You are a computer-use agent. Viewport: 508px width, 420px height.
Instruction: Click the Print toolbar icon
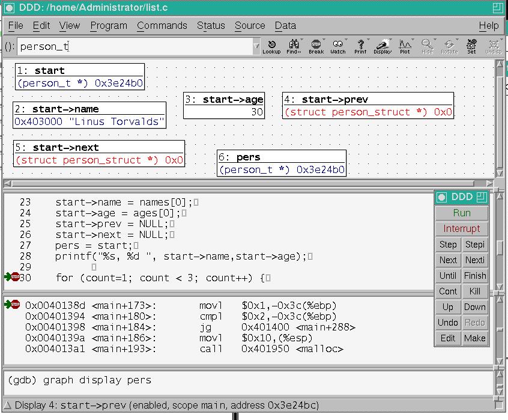pos(360,47)
